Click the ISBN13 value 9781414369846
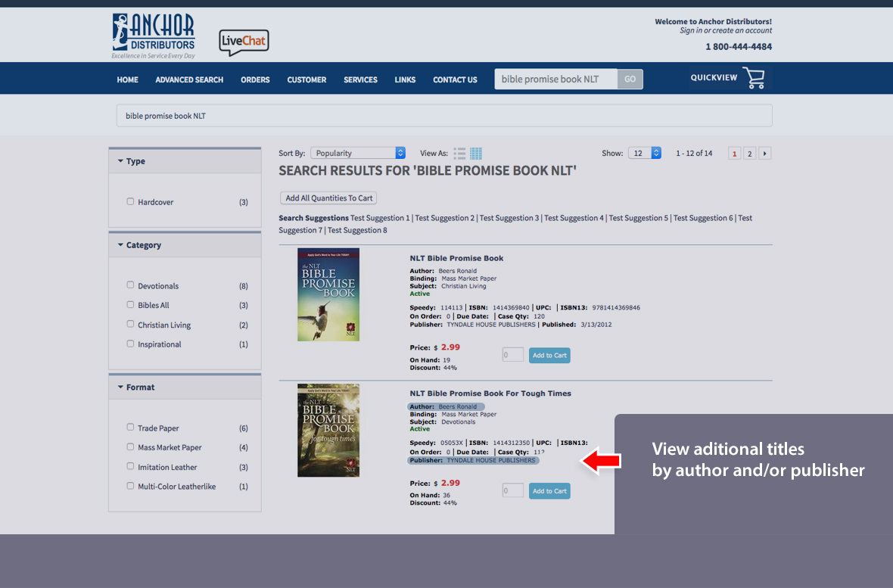This screenshot has height=588, width=893. (616, 308)
